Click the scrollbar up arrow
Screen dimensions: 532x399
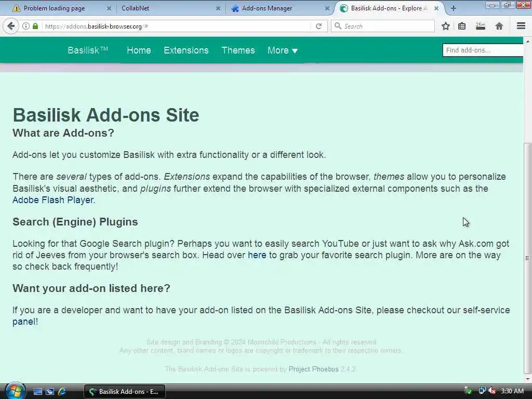pos(527,42)
